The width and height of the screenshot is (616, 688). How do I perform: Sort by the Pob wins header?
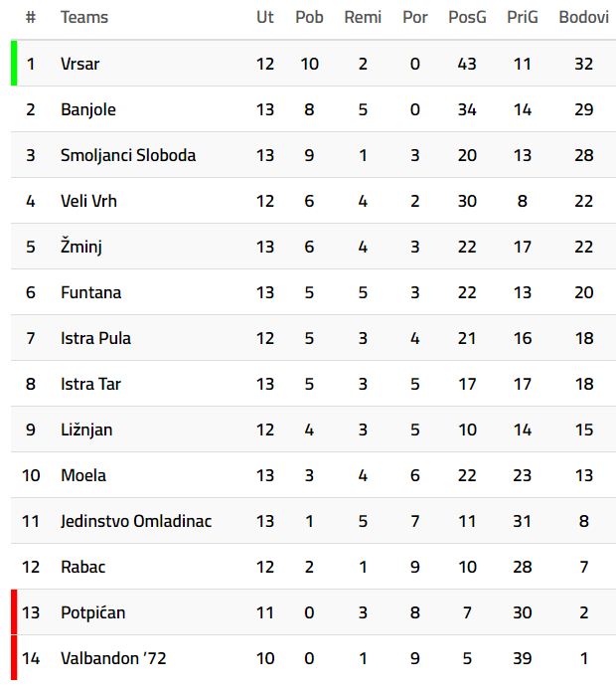click(309, 17)
